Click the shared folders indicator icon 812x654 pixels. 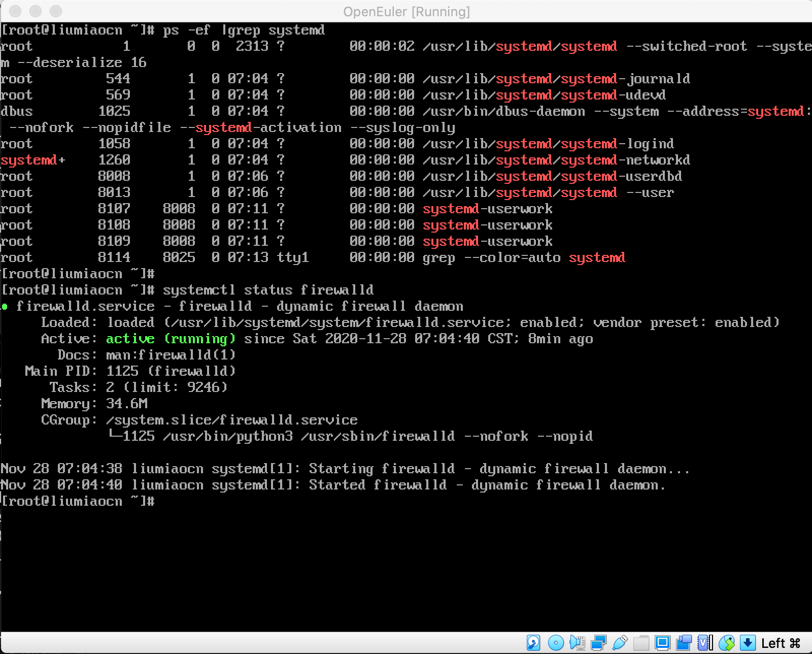coord(641,643)
